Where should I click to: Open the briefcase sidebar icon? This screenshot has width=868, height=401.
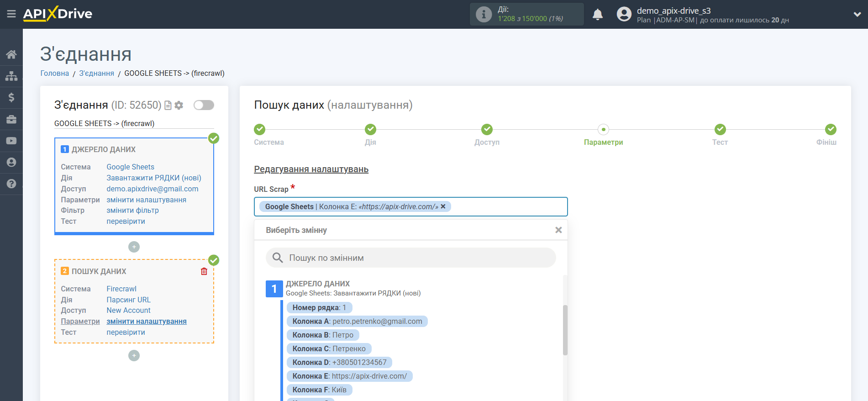pos(11,119)
